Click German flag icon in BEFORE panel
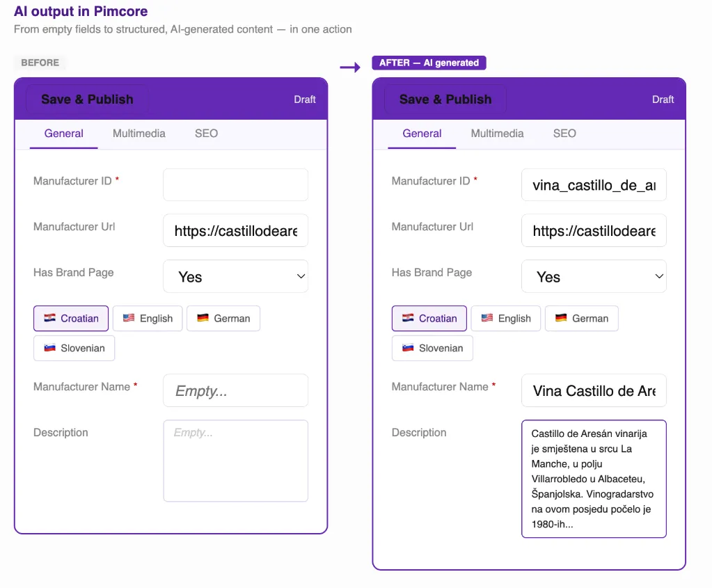 203,318
